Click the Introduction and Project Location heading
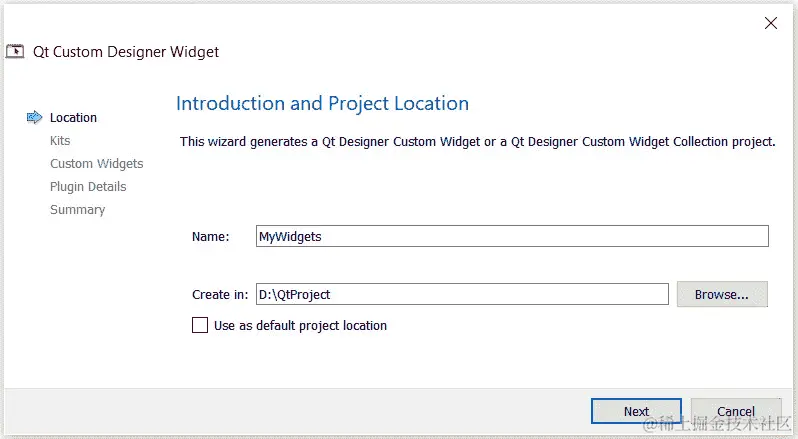The width and height of the screenshot is (798, 439). click(x=322, y=103)
